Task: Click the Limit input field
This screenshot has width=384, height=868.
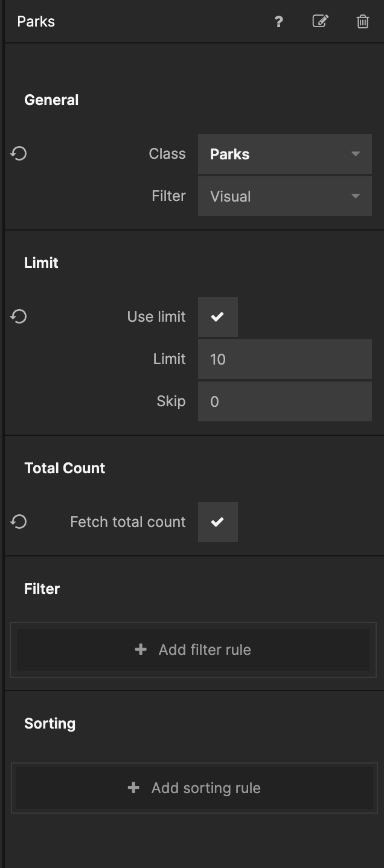Action: pos(284,359)
